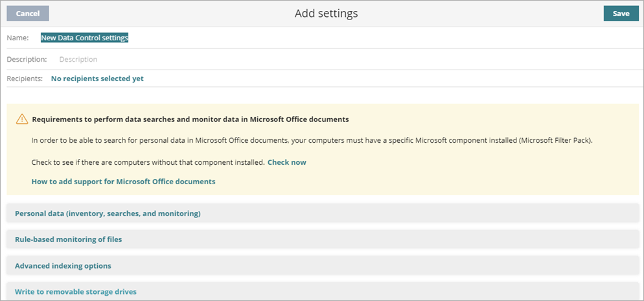Click the 'Check now' link
This screenshot has width=644, height=301.
(286, 162)
